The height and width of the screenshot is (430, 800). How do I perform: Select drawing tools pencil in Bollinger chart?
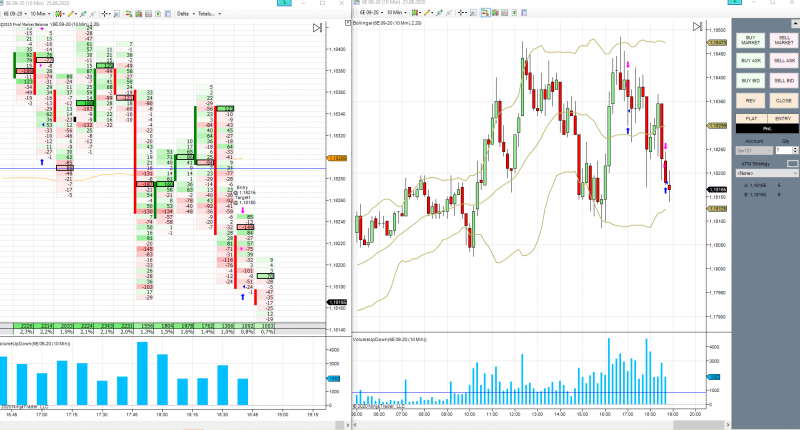429,12
